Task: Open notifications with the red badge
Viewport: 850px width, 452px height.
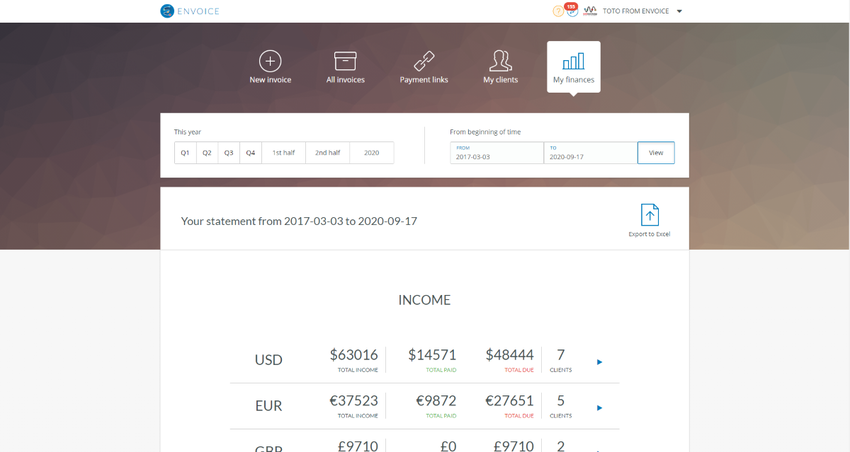Action: coord(571,10)
